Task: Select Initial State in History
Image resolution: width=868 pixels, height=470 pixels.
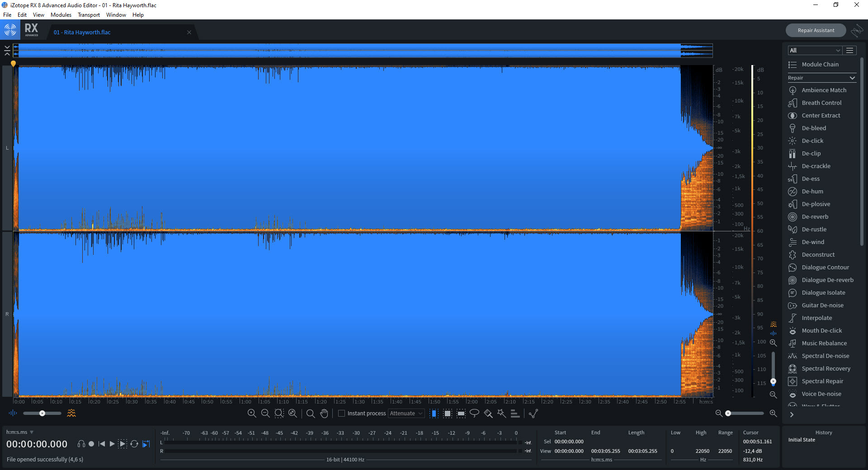Action: pos(802,440)
